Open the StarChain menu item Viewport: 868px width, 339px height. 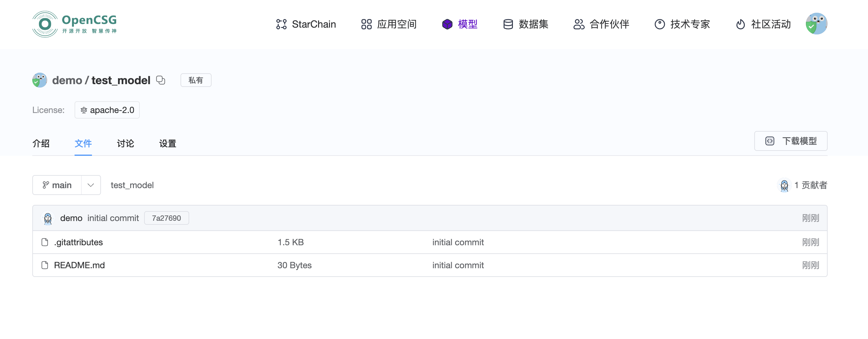[306, 24]
